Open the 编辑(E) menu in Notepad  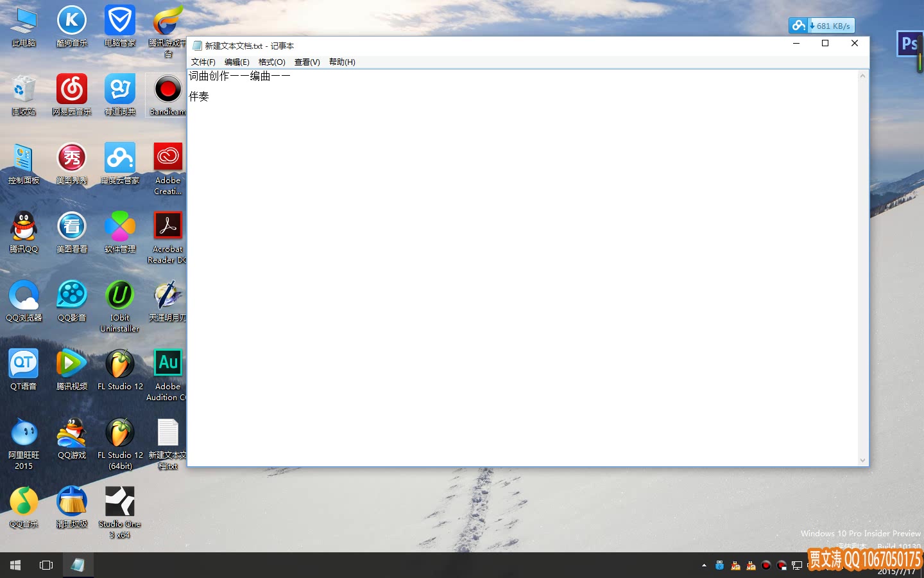237,62
